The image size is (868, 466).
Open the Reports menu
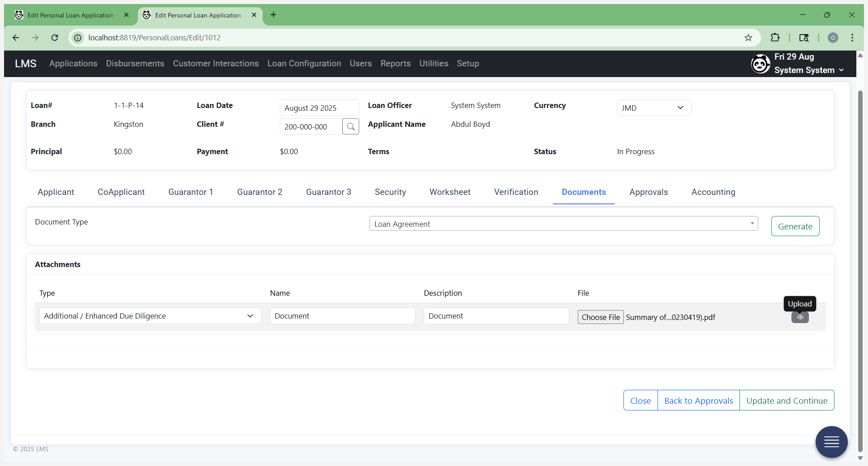(x=395, y=64)
